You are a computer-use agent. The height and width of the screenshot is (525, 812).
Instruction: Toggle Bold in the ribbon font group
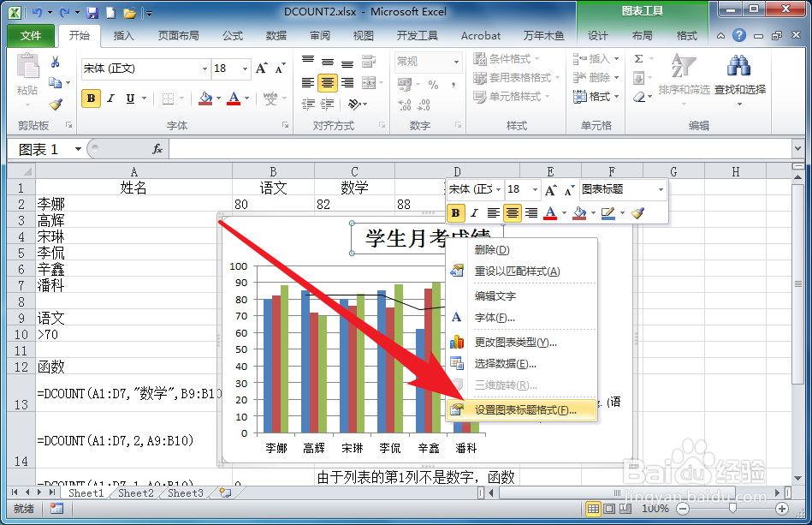tap(92, 98)
